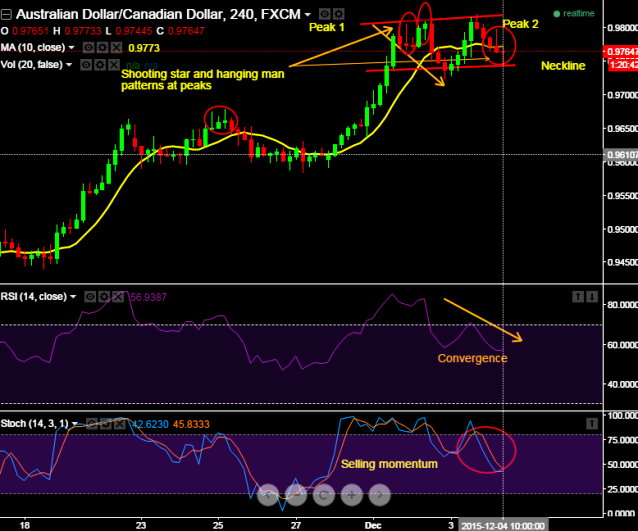This screenshot has width=638, height=531.
Task: Click the 80.0000 level on RSI scale
Action: coord(622,305)
